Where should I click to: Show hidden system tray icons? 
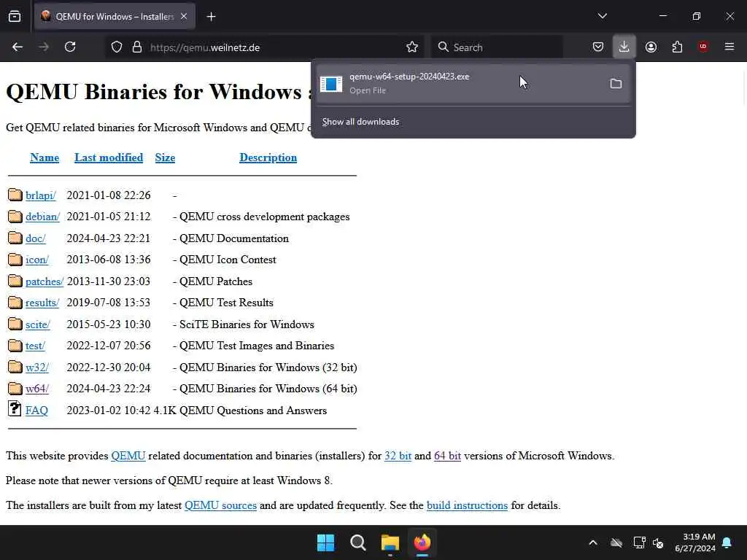pyautogui.click(x=593, y=542)
